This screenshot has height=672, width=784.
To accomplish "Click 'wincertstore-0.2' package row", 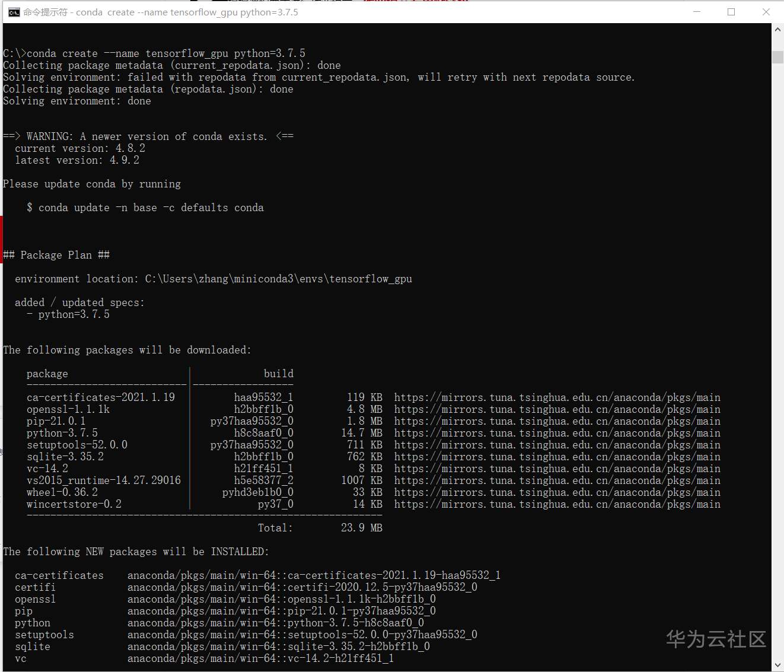I will tap(74, 504).
